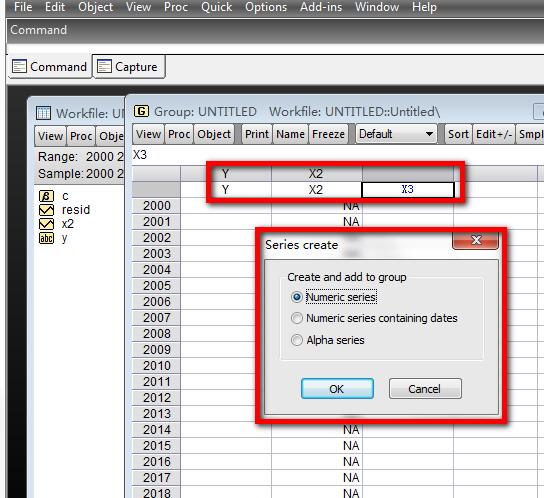
Task: Open the Default display dropdown
Action: (396, 134)
